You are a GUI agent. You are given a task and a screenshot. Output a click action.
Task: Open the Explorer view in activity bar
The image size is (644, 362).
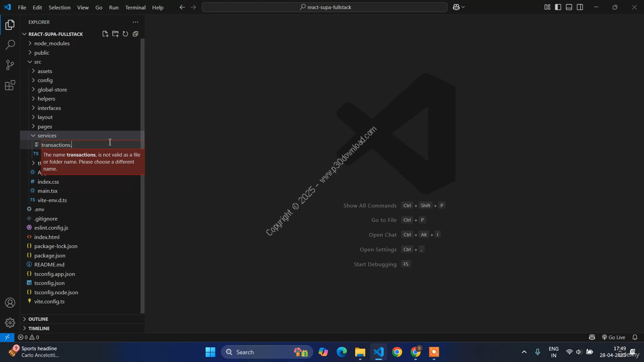click(x=10, y=25)
